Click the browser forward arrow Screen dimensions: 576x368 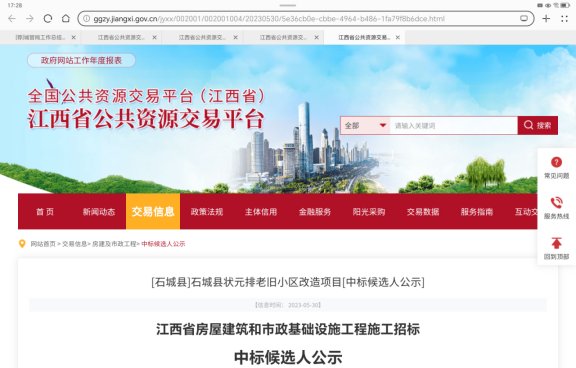[x=30, y=18]
